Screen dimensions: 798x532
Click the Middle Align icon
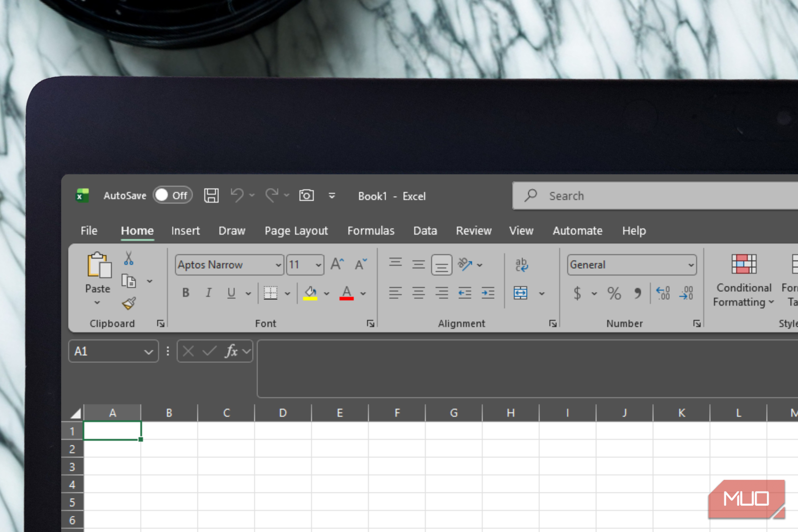[418, 264]
